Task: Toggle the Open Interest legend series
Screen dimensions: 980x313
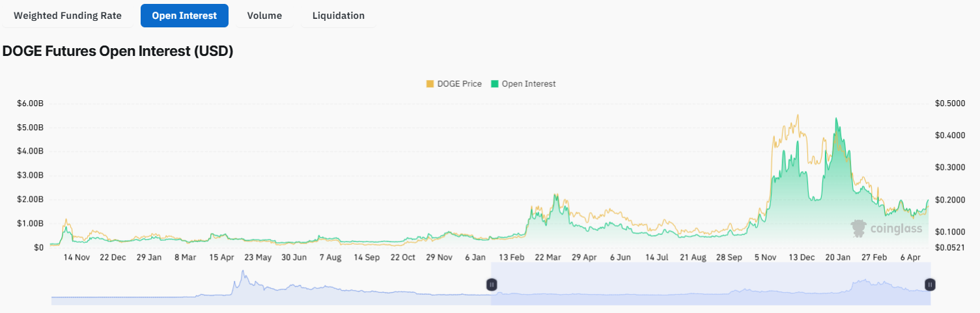Action: coord(524,84)
